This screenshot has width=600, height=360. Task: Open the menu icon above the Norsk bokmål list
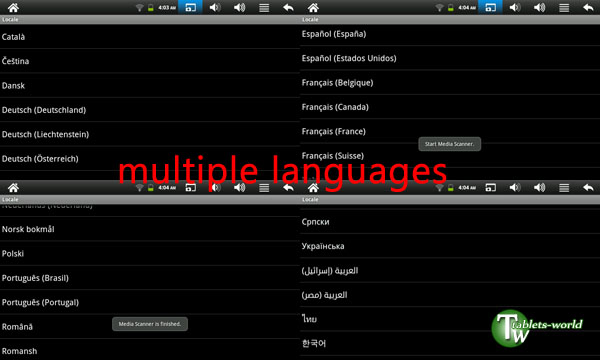tap(264, 187)
